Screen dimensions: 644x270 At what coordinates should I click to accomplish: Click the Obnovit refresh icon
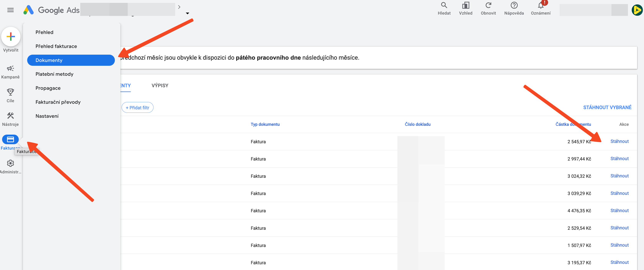[x=488, y=5]
